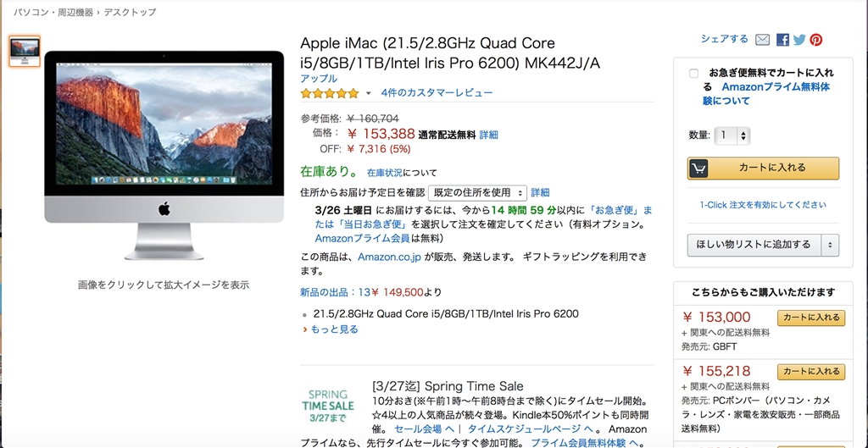Select the small iMac thumbnail image
Image resolution: width=868 pixels, height=448 pixels.
tap(25, 52)
